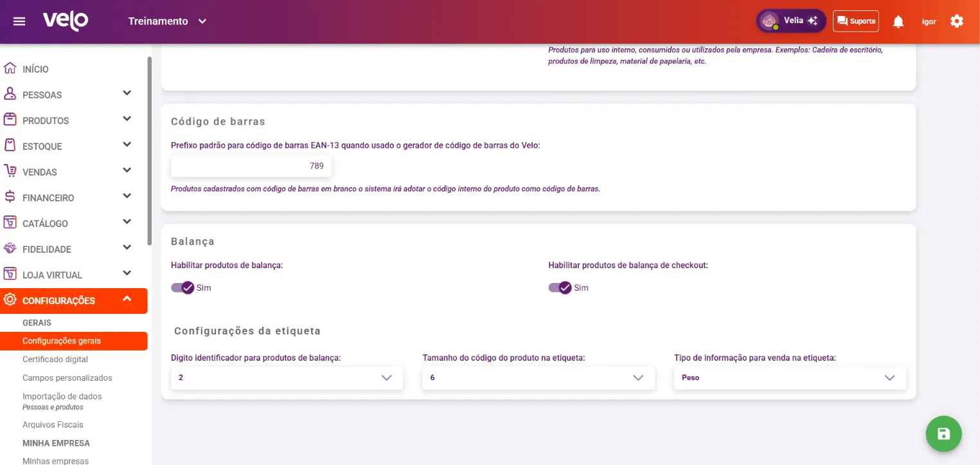Expand the Pessoas menu chevron
The width and height of the screenshot is (980, 465).
(127, 93)
